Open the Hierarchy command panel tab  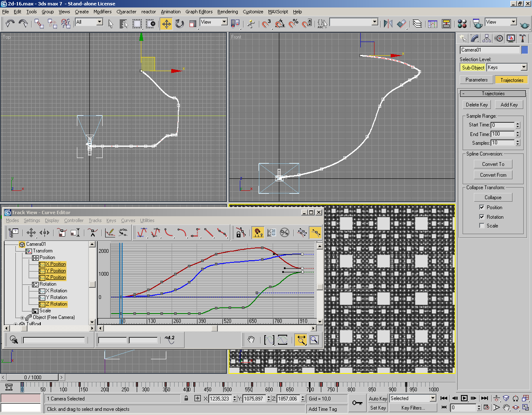(487, 39)
